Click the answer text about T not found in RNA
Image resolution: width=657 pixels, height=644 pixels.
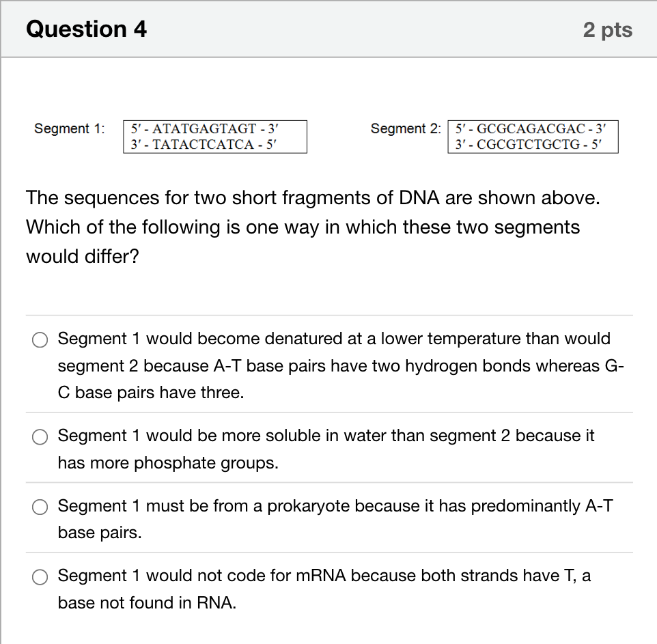point(324,589)
